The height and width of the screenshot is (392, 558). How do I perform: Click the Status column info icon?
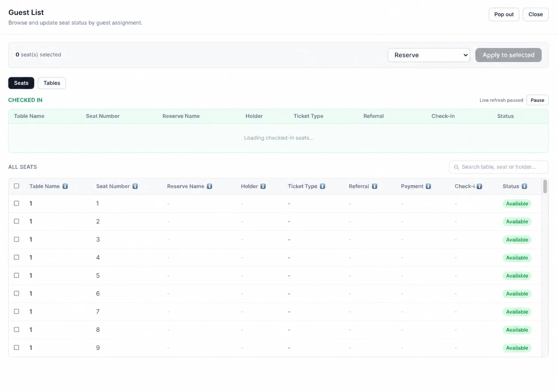click(x=524, y=186)
